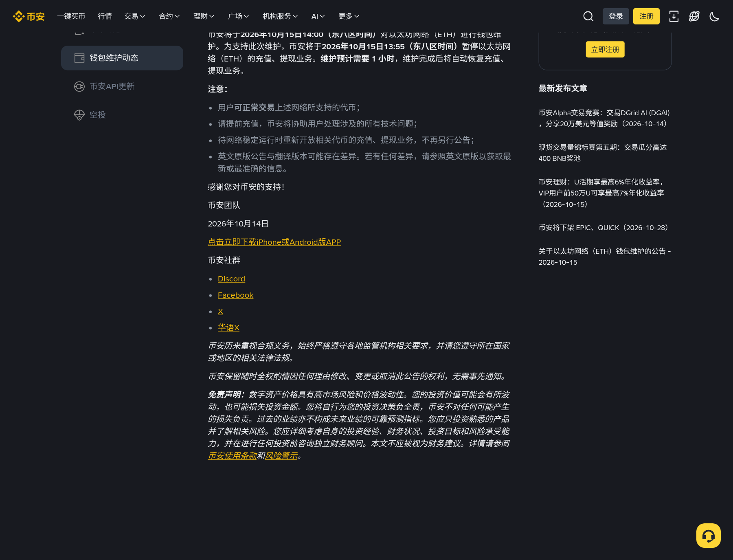Toggle dark mode moon icon
Viewport: 733px width, 560px height.
714,16
